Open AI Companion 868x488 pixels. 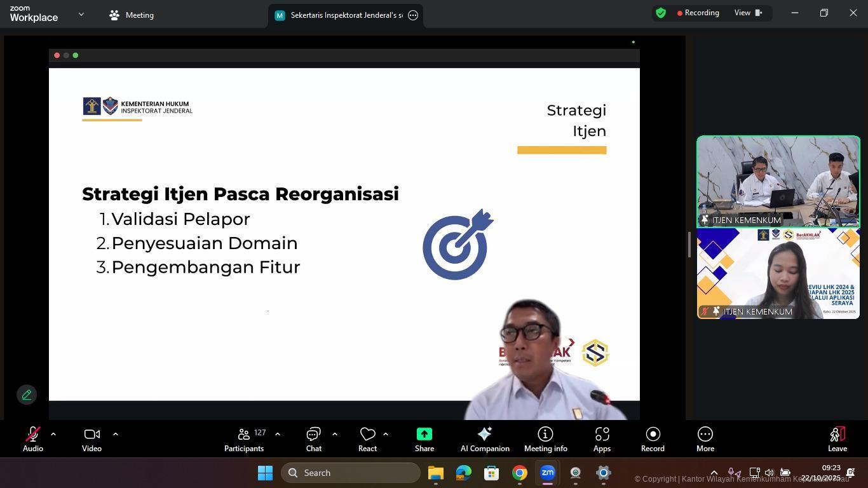click(x=484, y=439)
